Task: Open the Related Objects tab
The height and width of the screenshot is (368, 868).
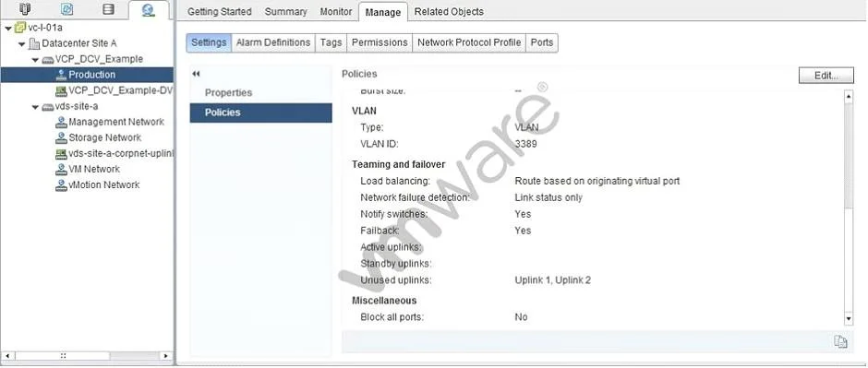Action: pos(449,12)
